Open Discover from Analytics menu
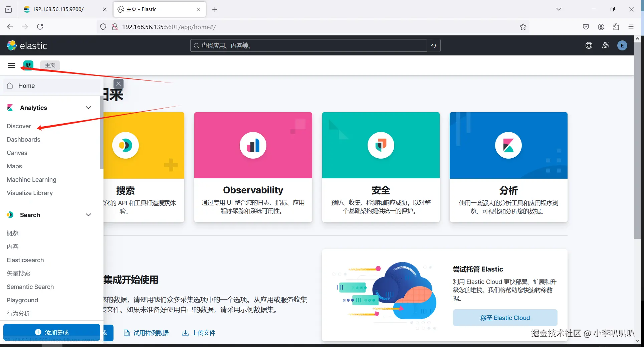 coord(19,126)
